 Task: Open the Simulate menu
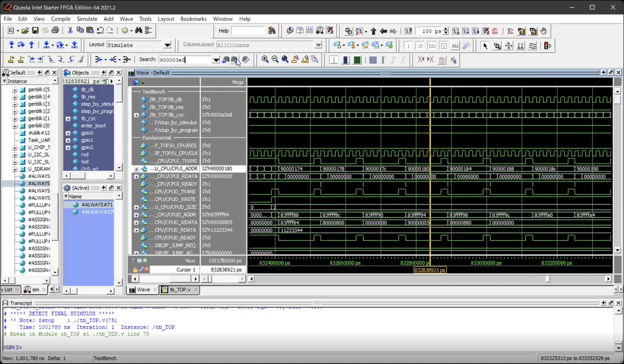coord(87,19)
